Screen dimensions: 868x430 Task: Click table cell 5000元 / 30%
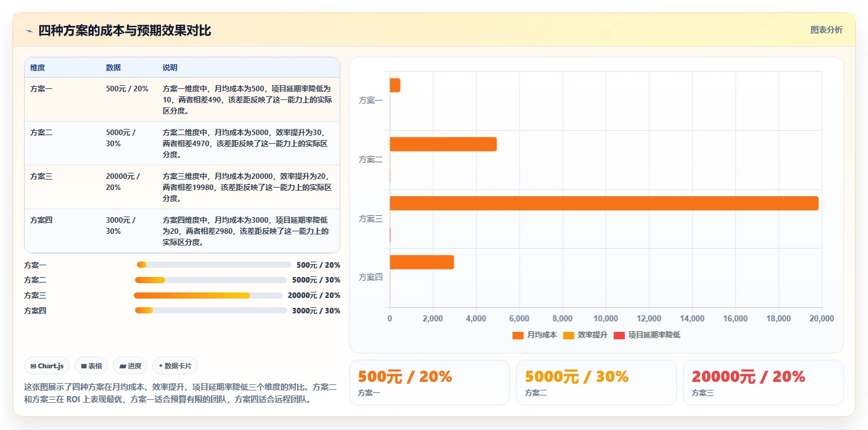click(121, 138)
